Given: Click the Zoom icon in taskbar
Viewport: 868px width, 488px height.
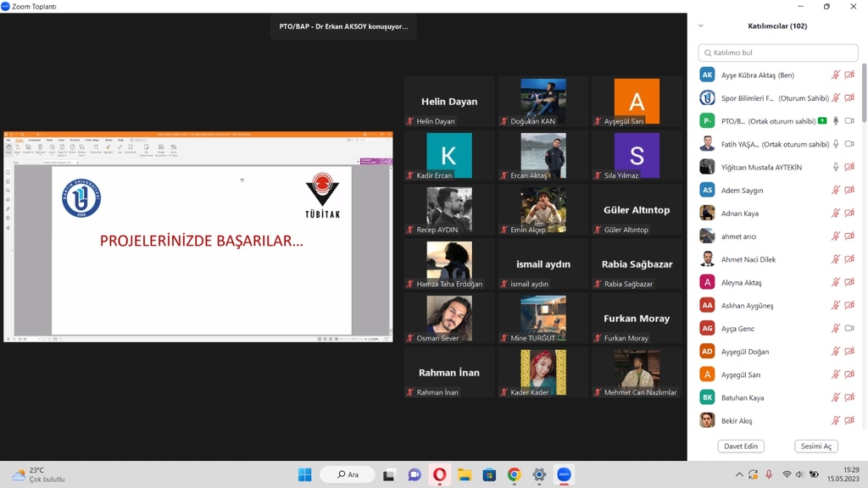Looking at the screenshot, I should tap(564, 474).
